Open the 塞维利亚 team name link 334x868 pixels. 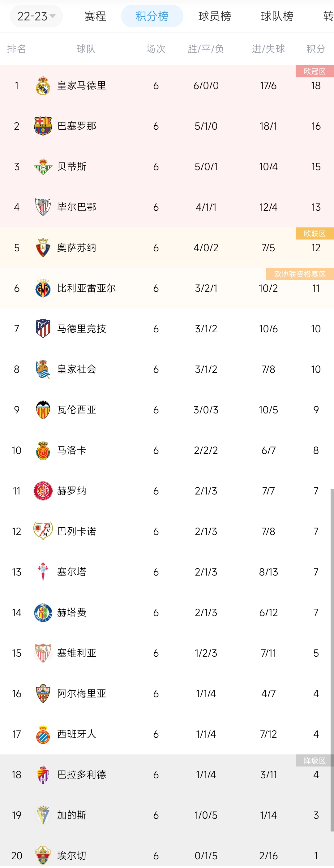click(77, 653)
